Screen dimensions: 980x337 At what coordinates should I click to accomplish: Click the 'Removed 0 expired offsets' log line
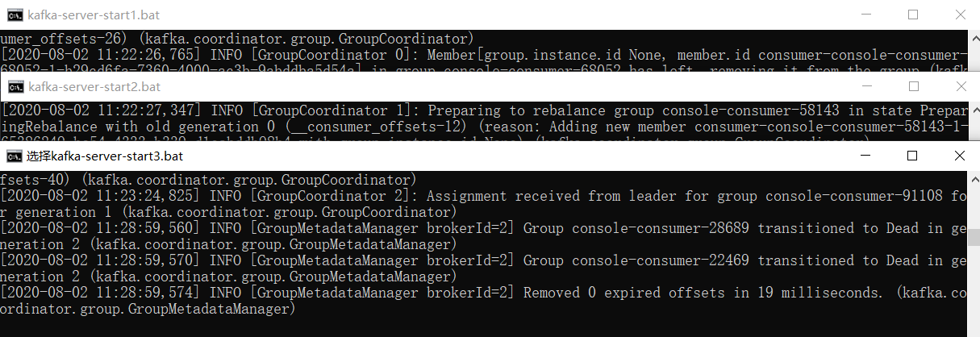tap(484, 293)
